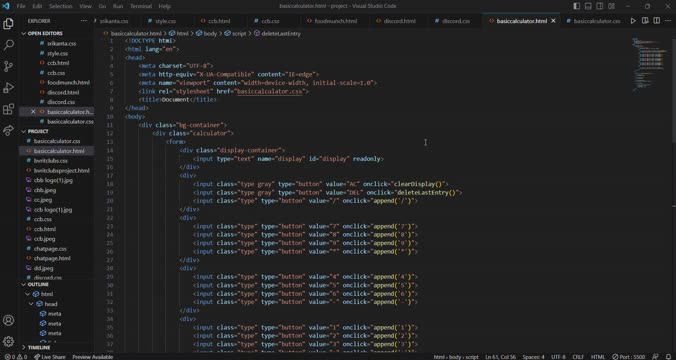
Task: Click the code minimap overview
Action: 649,65
